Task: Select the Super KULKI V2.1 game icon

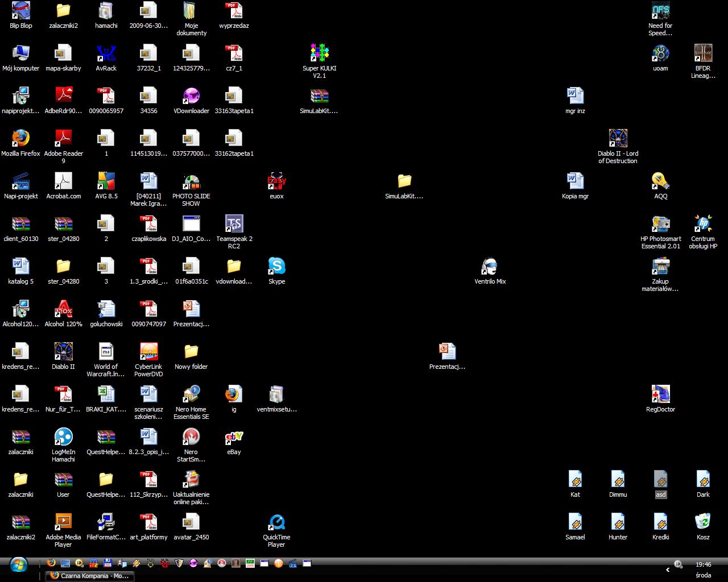Action: pos(319,53)
